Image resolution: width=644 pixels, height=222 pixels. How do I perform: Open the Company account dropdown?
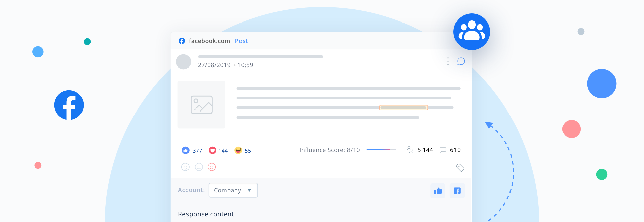[233, 190]
